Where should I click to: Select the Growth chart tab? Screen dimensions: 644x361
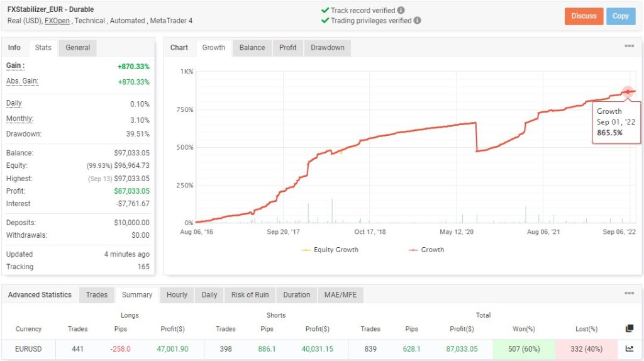(214, 48)
